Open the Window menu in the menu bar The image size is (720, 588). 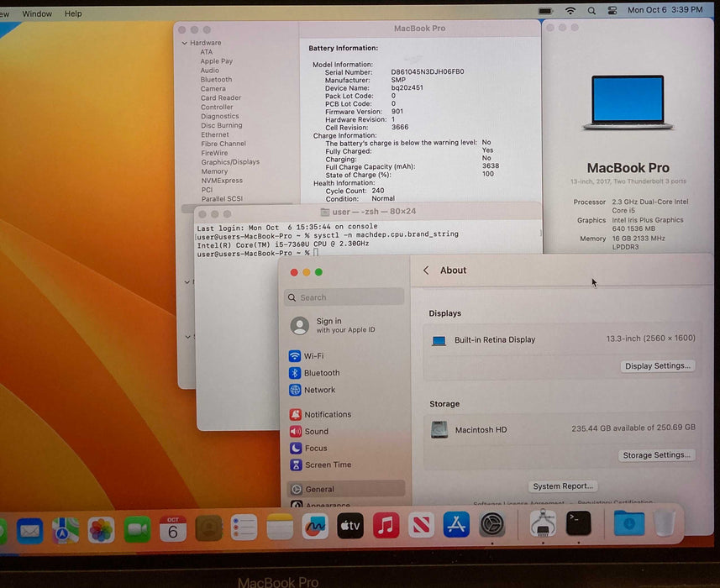coord(37,13)
